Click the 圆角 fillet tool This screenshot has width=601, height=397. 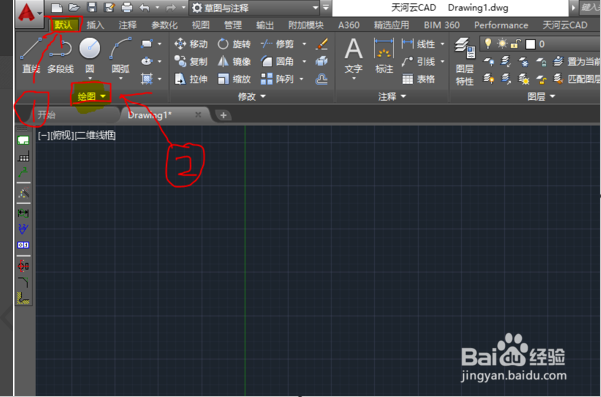point(278,61)
